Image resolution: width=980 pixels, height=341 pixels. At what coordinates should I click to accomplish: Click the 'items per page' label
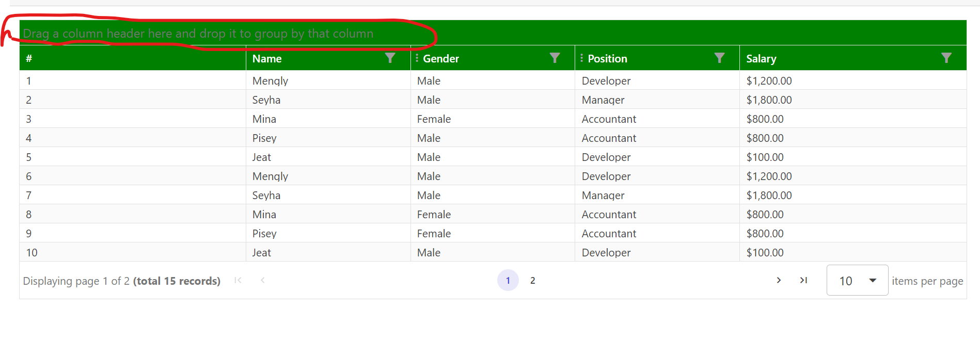(x=927, y=281)
